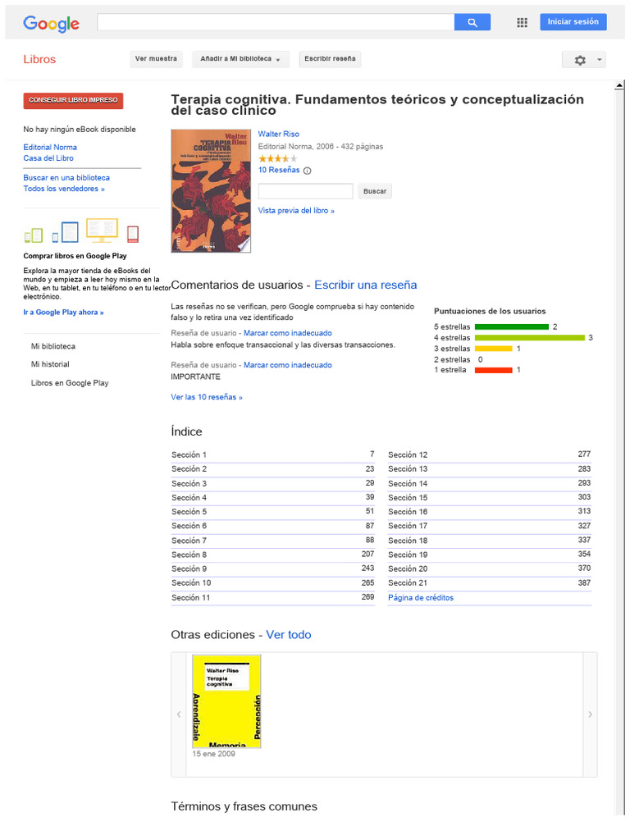Select Sección 12 in the index
This screenshot has width=630, height=840.
408,454
